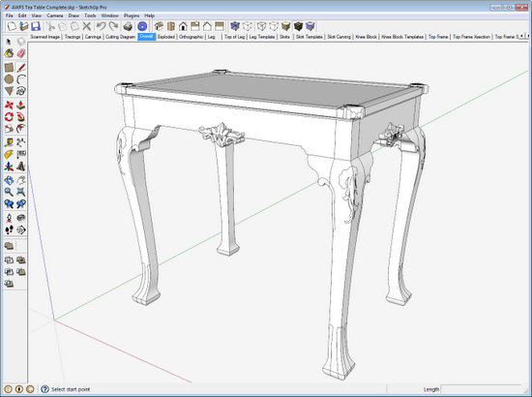532x397 pixels.
Task: Click the Orbit camera tool
Action: (9, 180)
